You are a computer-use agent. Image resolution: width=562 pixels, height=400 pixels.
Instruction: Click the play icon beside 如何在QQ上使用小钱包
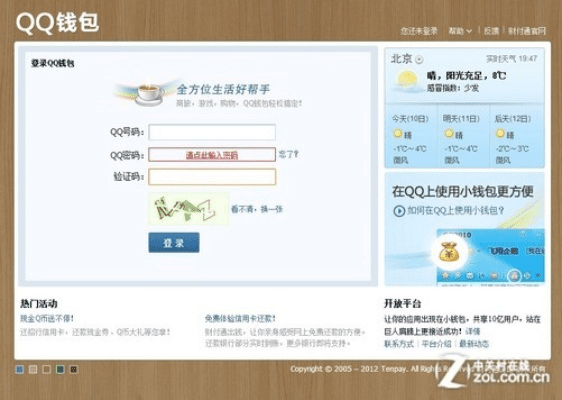click(399, 211)
